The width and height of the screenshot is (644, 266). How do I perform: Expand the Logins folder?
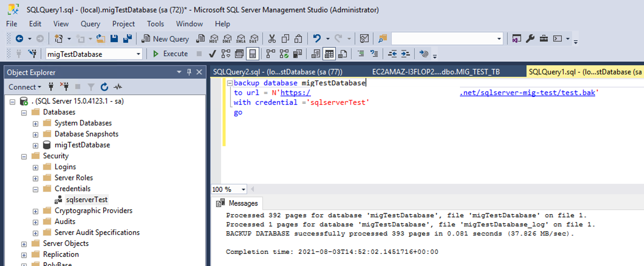tap(35, 167)
